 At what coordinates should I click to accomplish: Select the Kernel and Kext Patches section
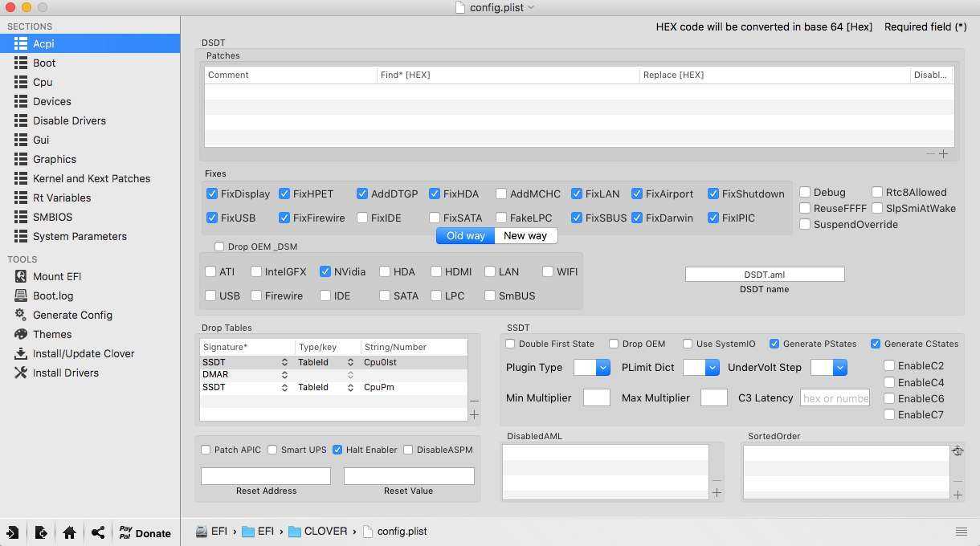[x=91, y=178]
